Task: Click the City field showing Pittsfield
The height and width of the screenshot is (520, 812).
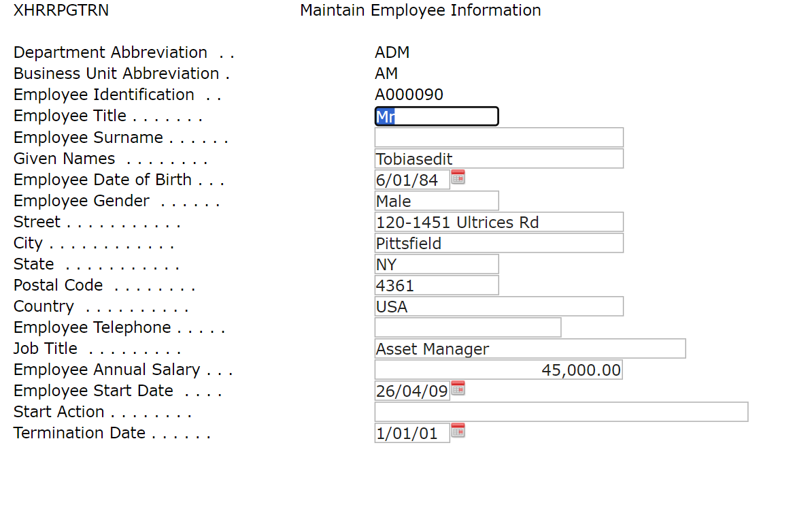Action: point(498,243)
